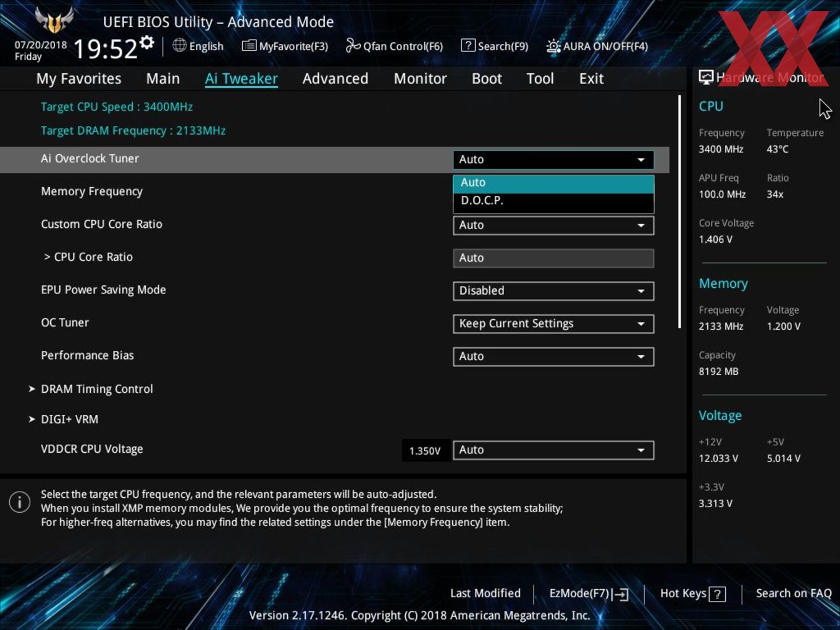Click the CPU temperature 43°C value
This screenshot has height=630, width=840.
tap(778, 149)
